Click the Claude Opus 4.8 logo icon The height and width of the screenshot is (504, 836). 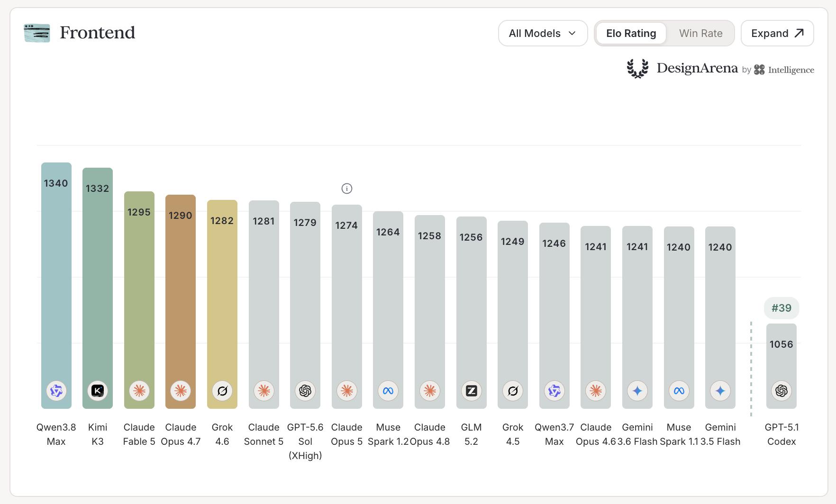click(x=430, y=391)
